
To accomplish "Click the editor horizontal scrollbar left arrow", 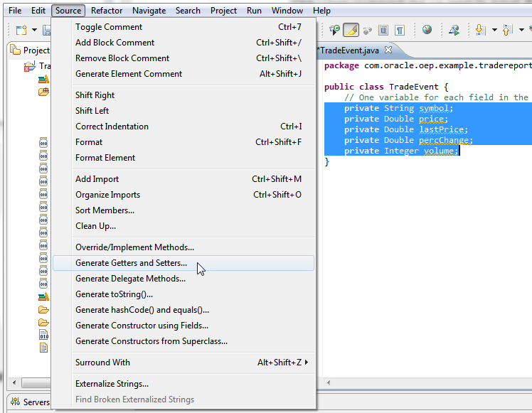I will [329, 383].
